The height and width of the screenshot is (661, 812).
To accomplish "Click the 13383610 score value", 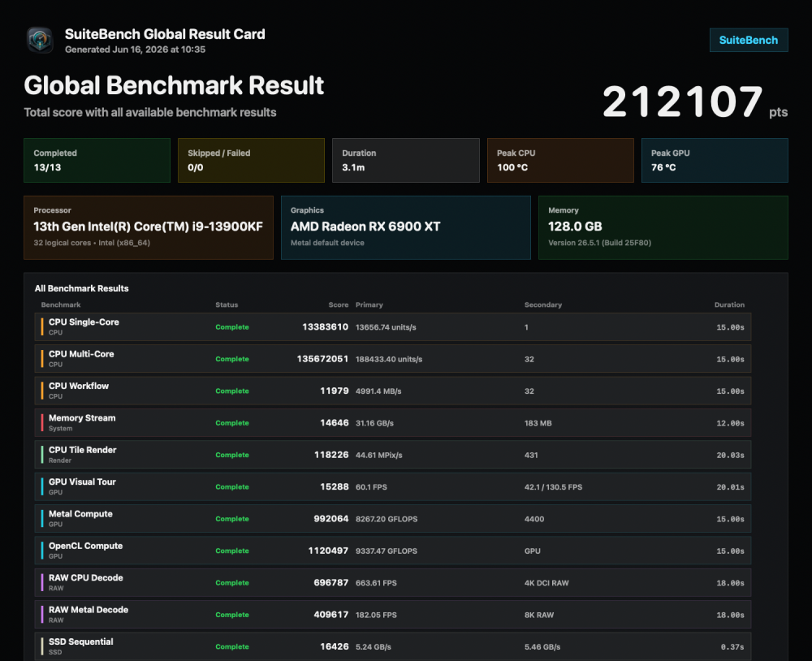I will pos(326,327).
